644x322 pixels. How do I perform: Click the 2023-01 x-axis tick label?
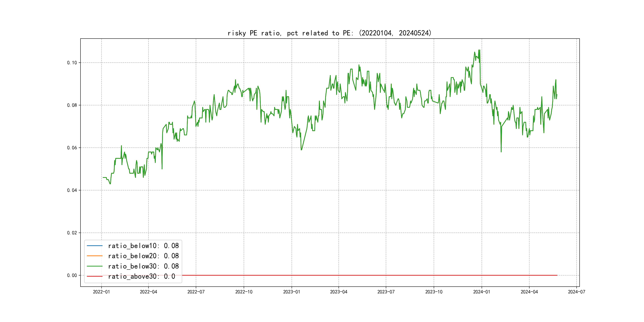[292, 292]
